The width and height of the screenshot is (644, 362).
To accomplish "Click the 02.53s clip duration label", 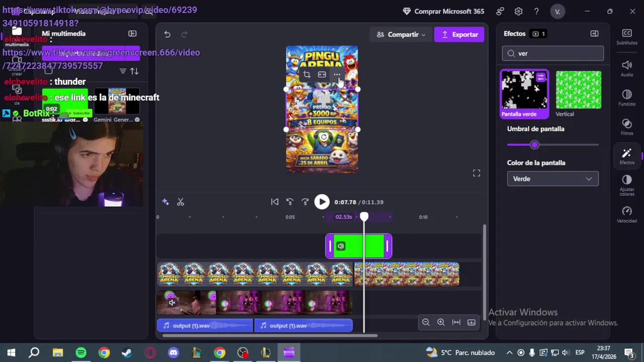I will click(344, 217).
